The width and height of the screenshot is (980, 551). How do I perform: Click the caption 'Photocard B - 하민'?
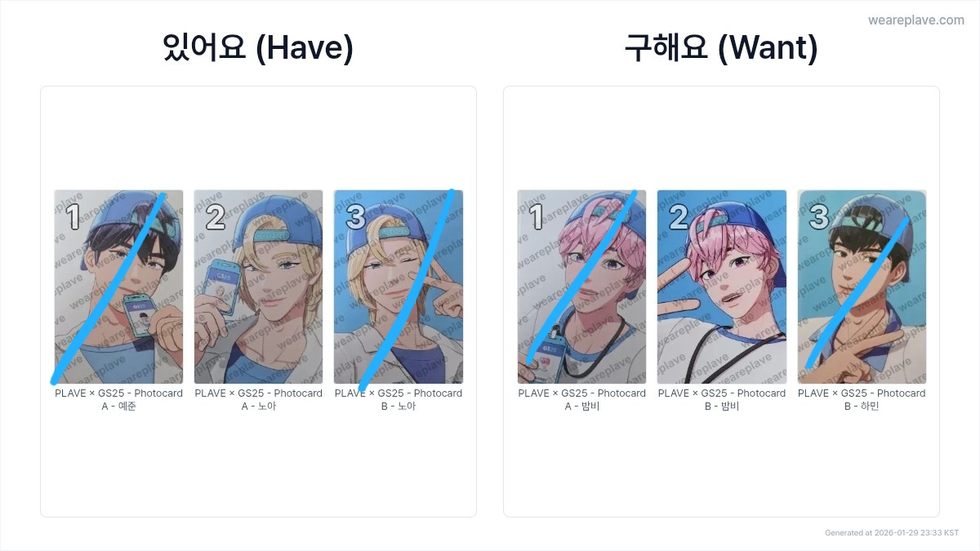coord(862,400)
